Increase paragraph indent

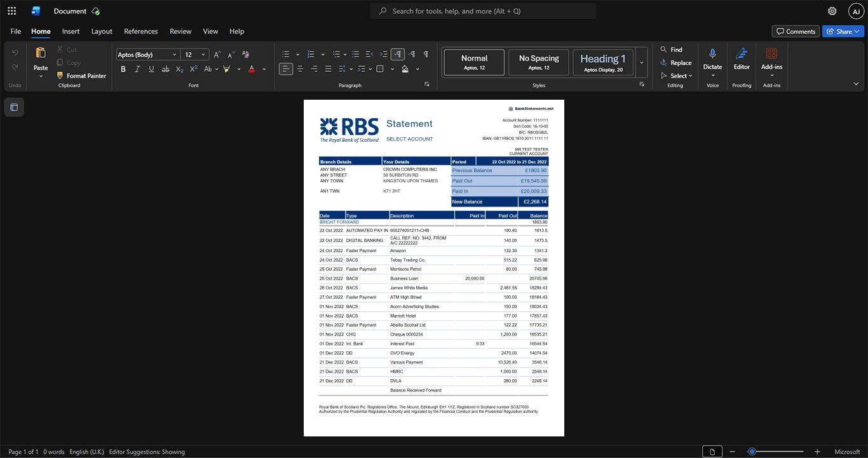(384, 55)
